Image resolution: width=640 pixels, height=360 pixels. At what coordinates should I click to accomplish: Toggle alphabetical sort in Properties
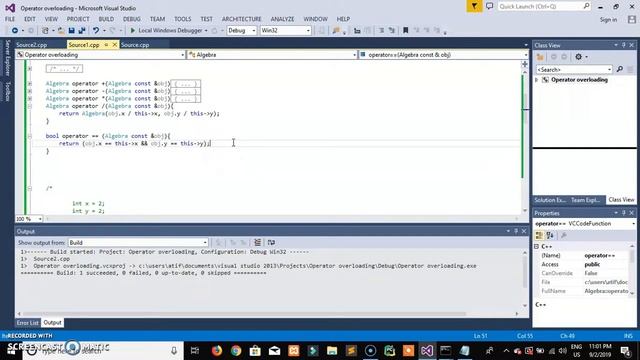550,236
